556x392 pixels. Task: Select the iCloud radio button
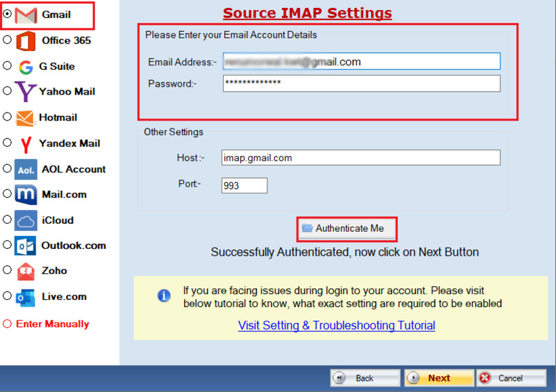pyautogui.click(x=7, y=220)
